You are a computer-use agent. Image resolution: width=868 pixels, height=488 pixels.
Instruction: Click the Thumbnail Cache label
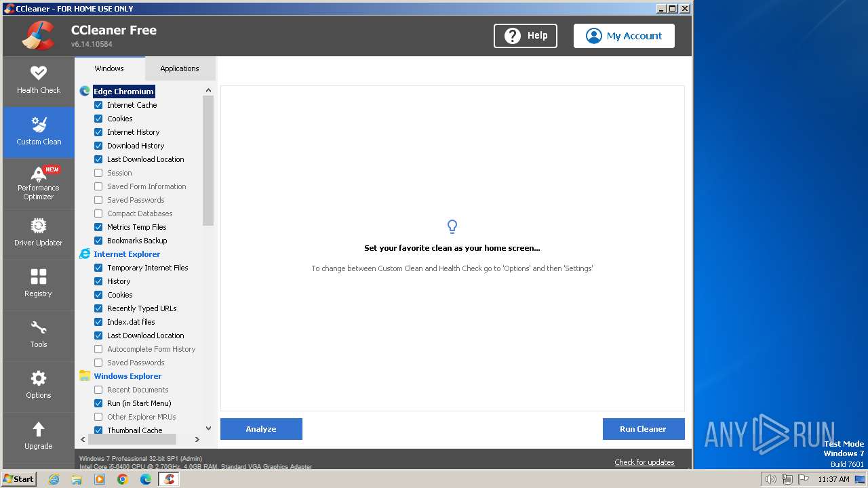click(x=134, y=430)
